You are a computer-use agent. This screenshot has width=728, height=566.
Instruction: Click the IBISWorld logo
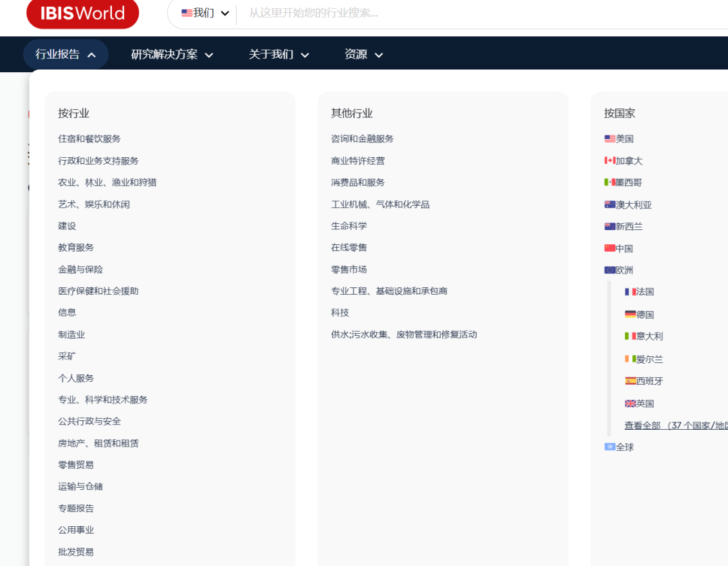82,13
